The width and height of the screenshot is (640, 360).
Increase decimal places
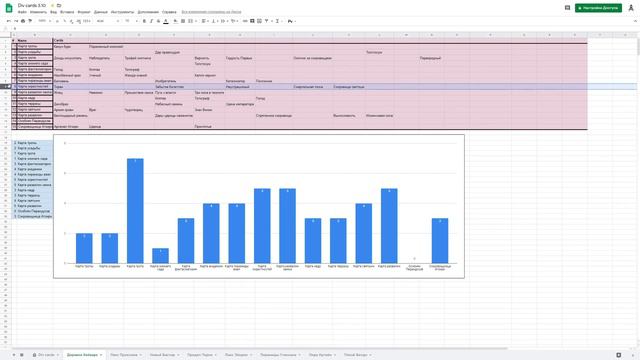pos(78,21)
